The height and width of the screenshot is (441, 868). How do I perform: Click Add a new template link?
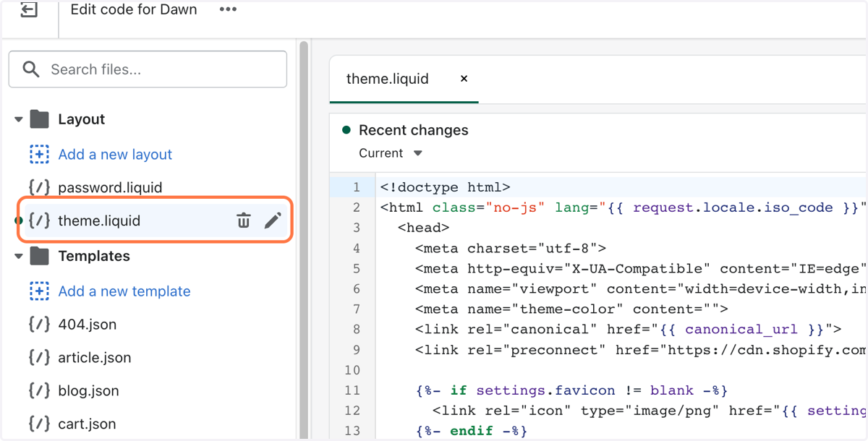point(124,291)
